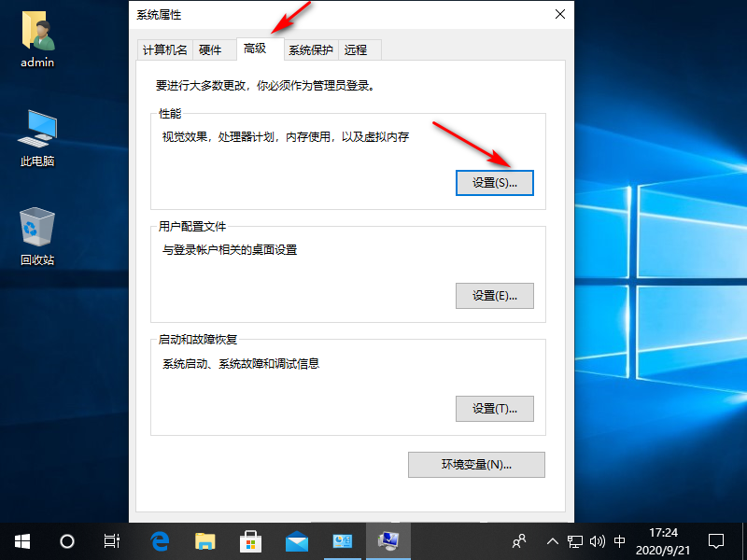Click the performance description mentioning 虚拟内存
Image resolution: width=747 pixels, height=560 pixels.
pos(286,137)
